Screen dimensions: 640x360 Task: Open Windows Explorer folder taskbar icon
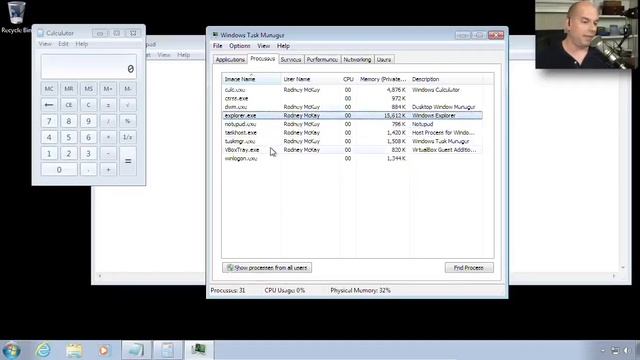coord(74,350)
